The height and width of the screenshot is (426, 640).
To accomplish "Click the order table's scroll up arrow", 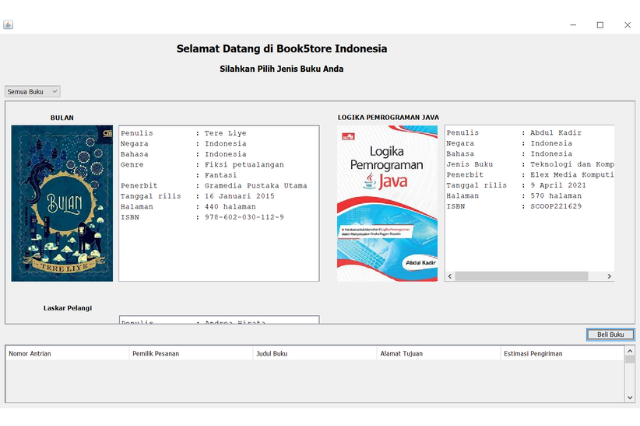I will [629, 353].
